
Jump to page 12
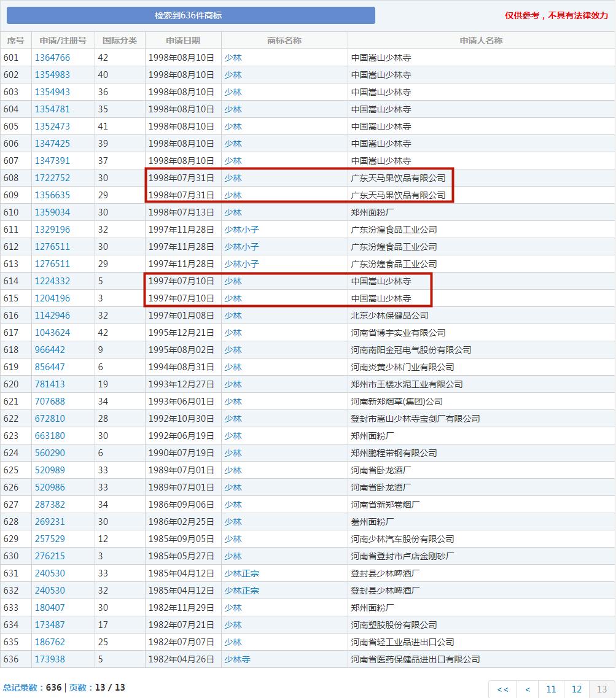pos(576,689)
